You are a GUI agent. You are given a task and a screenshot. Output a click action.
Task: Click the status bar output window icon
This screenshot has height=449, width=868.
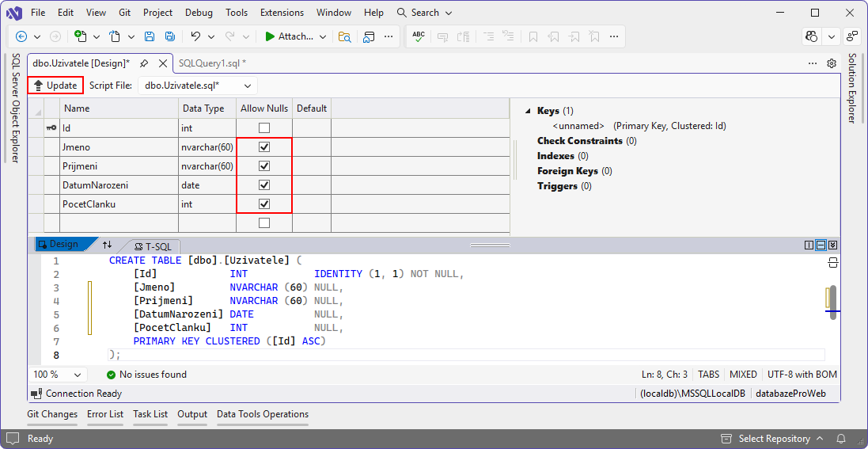click(x=12, y=439)
